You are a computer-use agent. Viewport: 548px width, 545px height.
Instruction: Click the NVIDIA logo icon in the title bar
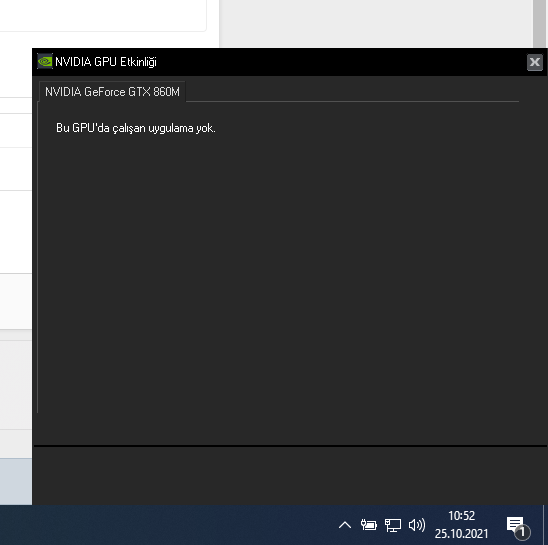click(x=45, y=62)
